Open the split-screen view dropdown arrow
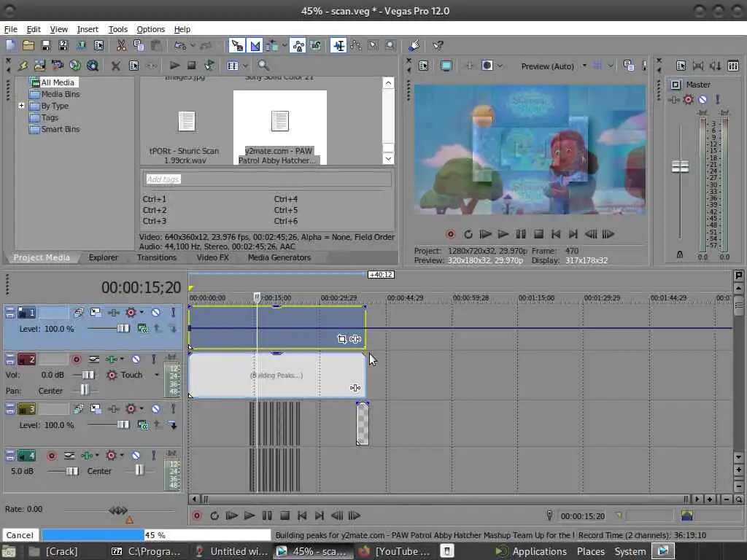 [500, 66]
